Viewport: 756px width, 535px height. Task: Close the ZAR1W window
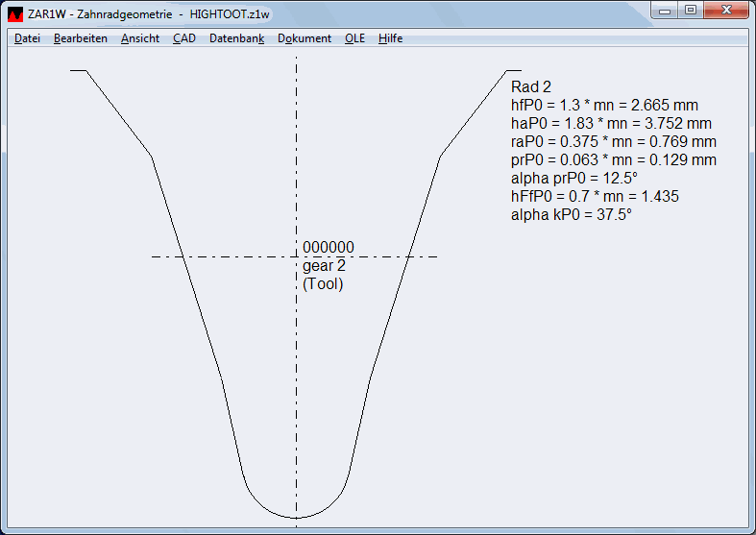725,10
